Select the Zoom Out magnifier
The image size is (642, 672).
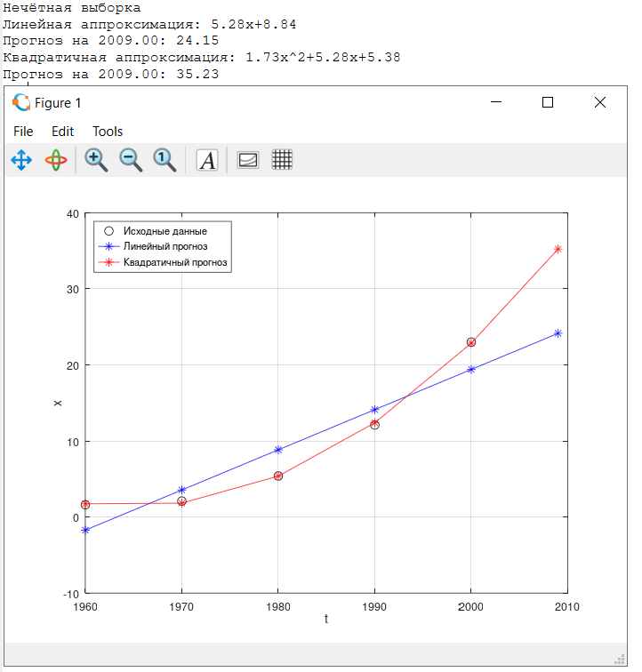click(x=131, y=160)
